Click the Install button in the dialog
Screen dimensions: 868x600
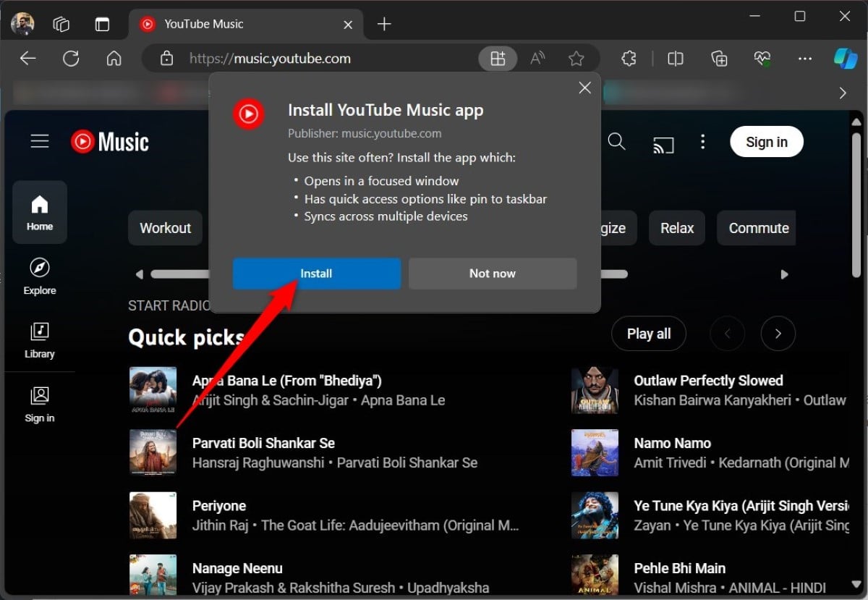(x=316, y=274)
